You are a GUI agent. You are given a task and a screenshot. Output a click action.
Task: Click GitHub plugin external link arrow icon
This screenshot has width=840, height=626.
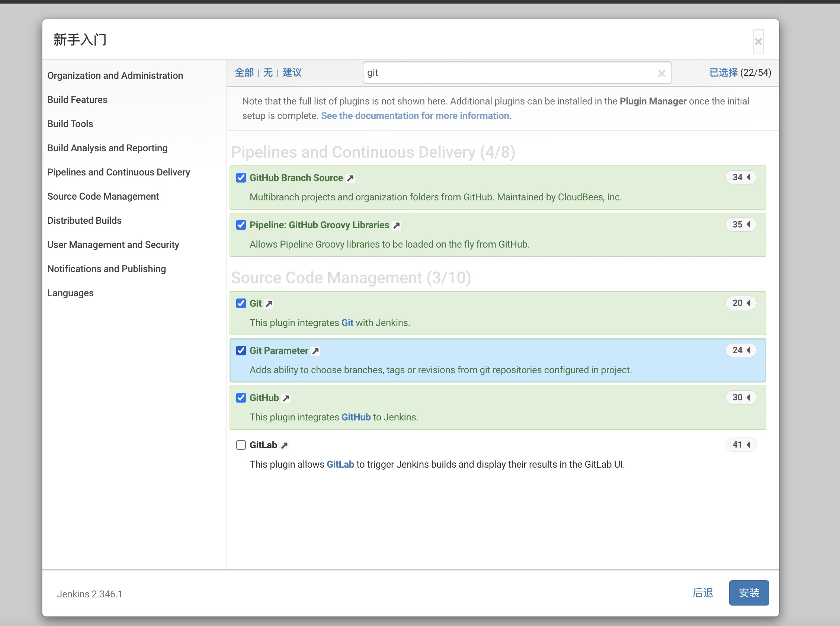[x=286, y=398]
